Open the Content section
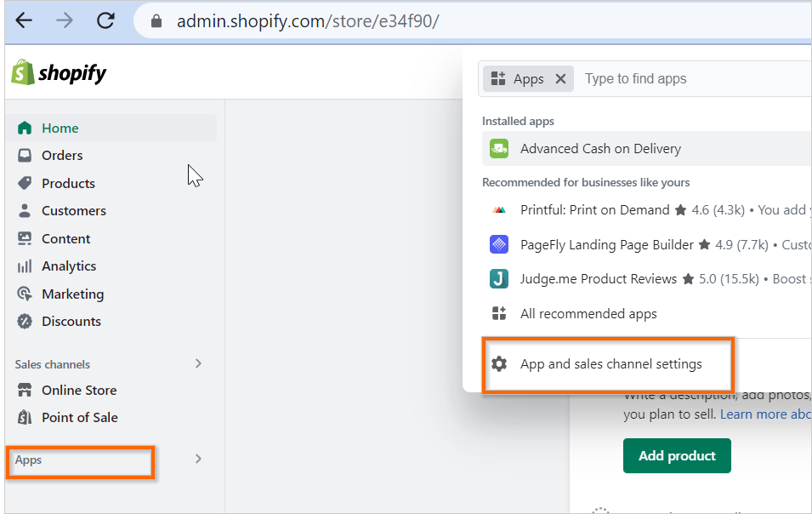 (65, 239)
